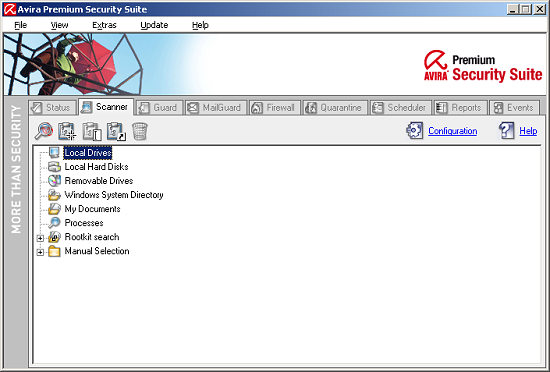Select the Local Drives profile
This screenshot has width=550, height=372.
point(88,153)
